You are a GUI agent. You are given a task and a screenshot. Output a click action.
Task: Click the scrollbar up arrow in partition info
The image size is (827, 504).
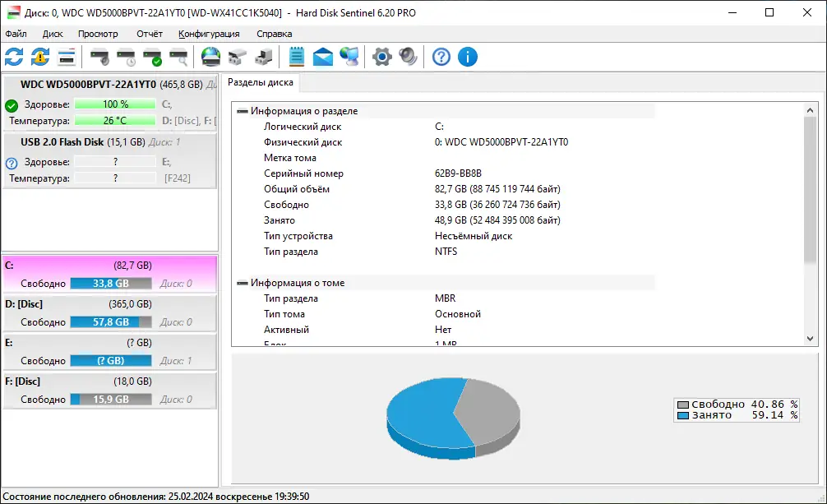tap(810, 110)
